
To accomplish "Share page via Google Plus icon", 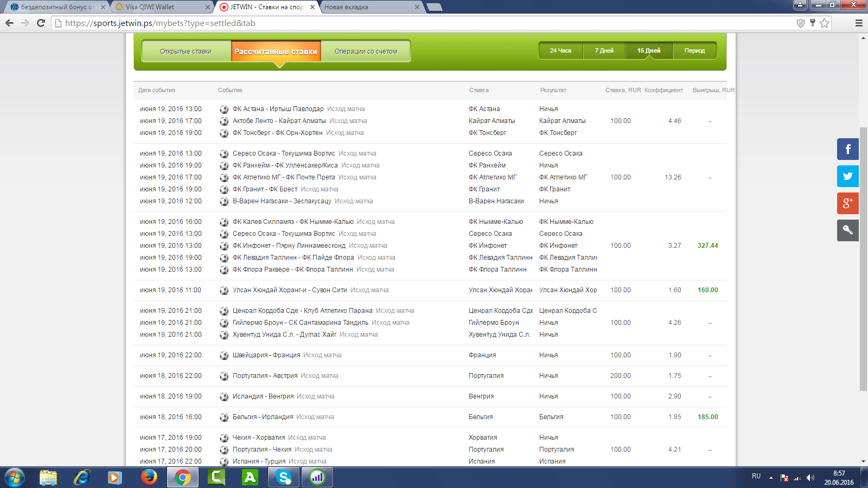I will click(847, 203).
